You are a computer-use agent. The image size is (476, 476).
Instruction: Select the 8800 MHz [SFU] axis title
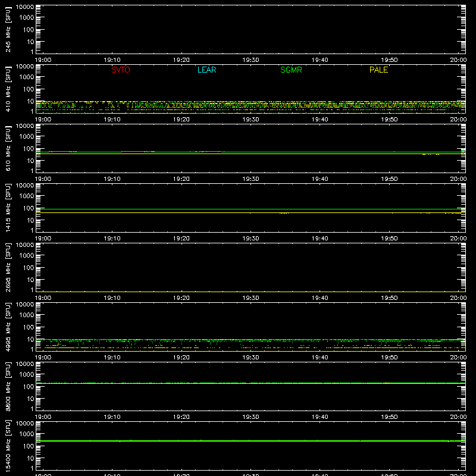point(8,386)
